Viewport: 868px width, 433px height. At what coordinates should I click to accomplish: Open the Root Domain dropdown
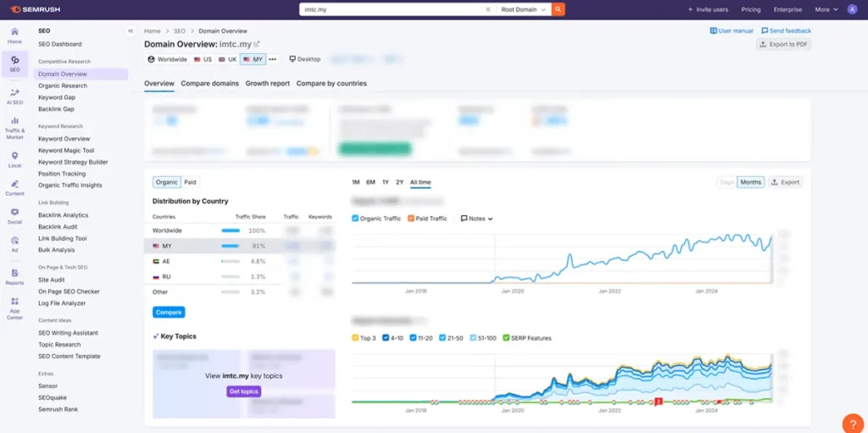click(x=522, y=9)
